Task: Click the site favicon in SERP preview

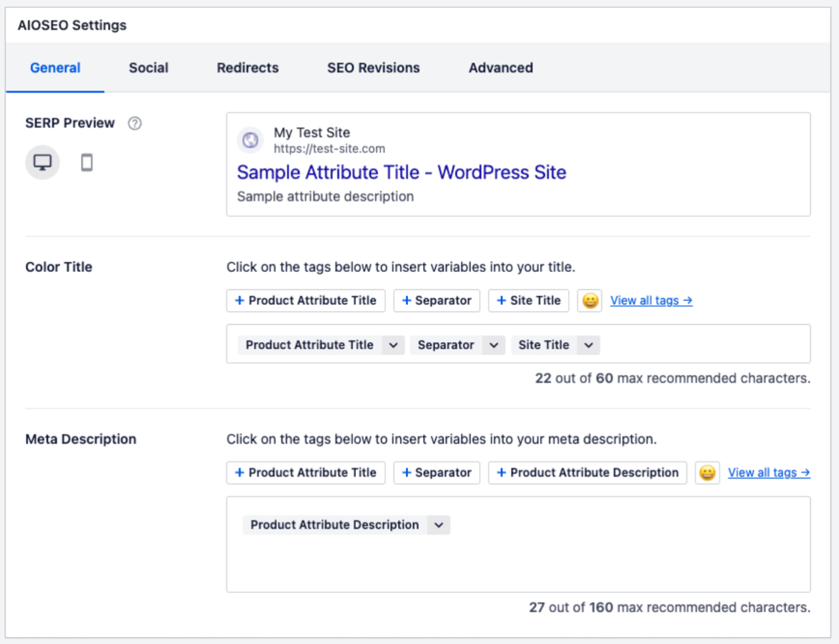Action: pos(251,140)
